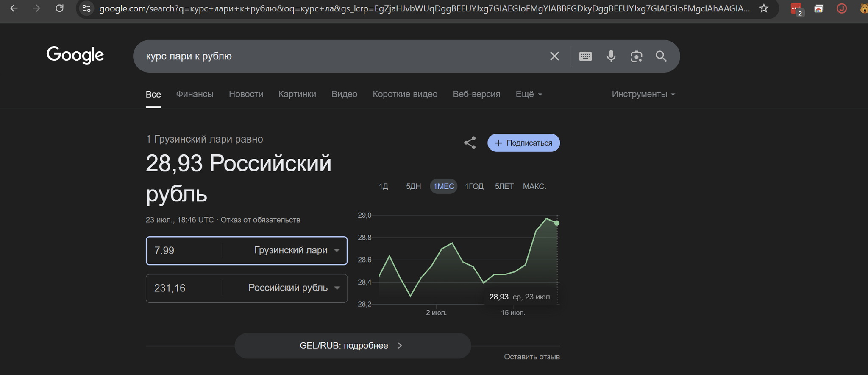
Task: Show the 1ГОД chart range
Action: 474,186
